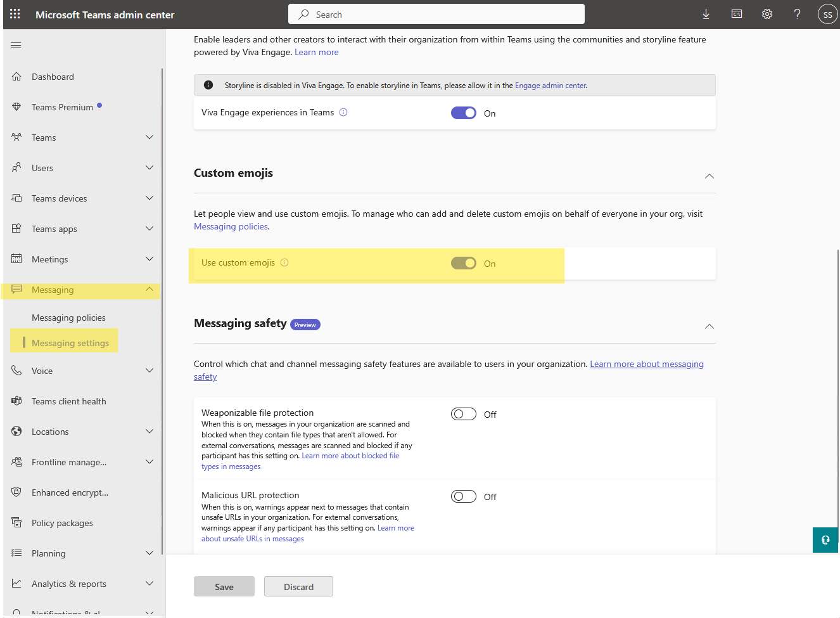Collapse the Messaging safety section
This screenshot has height=618, width=840.
(709, 326)
